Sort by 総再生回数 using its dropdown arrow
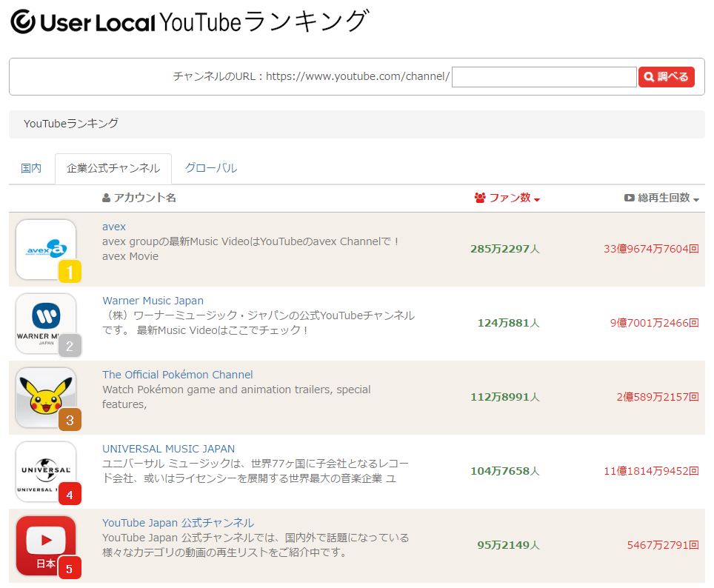This screenshot has width=714, height=588. coord(696,199)
